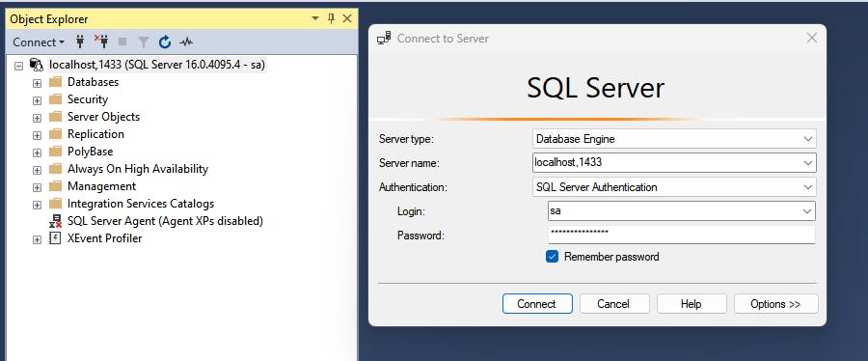Screen dimensions: 868x361
Task: Click the Stop square icon in toolbar
Action: (x=122, y=42)
